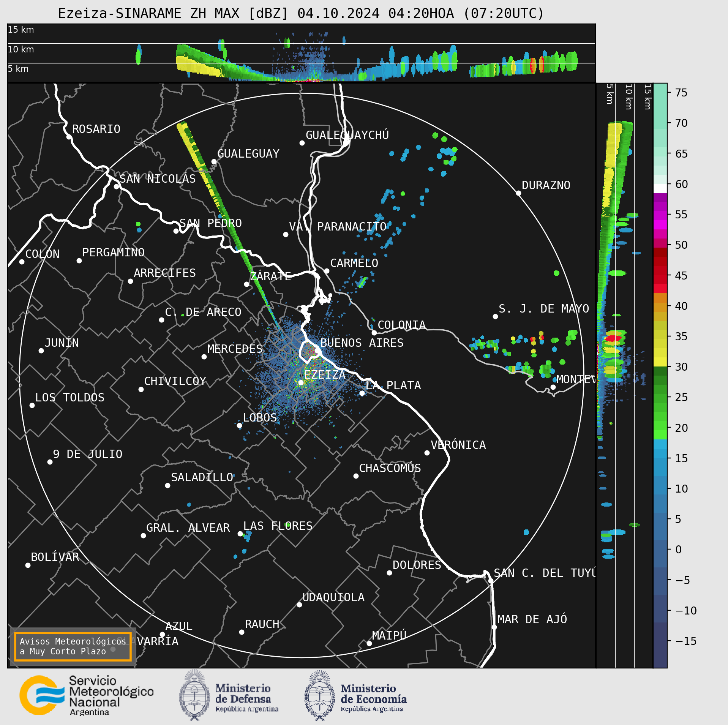Click the LOS TOLDOS label
This screenshot has height=725, width=728.
tap(70, 398)
